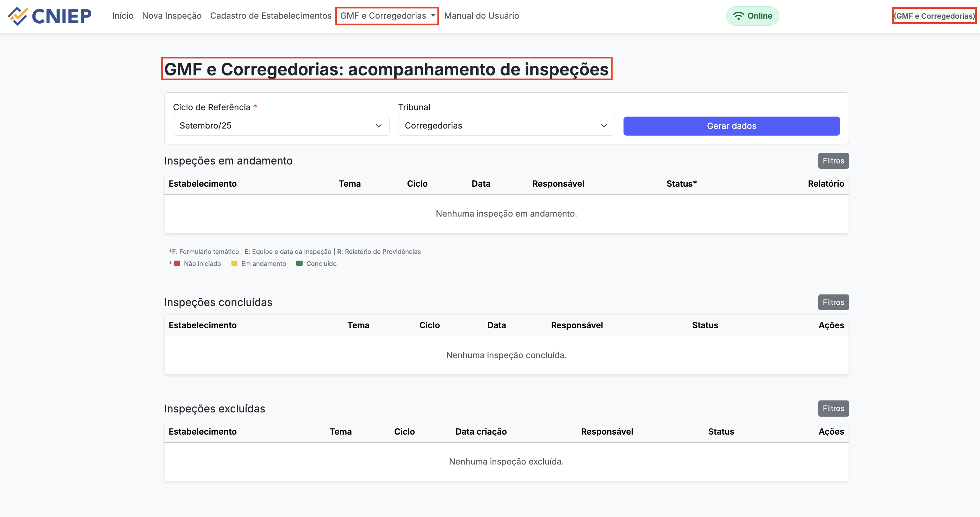Click the Status* column header
Image resolution: width=980 pixels, height=517 pixels.
tap(681, 184)
